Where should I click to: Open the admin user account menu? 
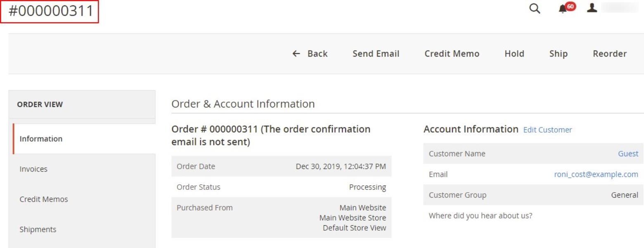(x=593, y=8)
